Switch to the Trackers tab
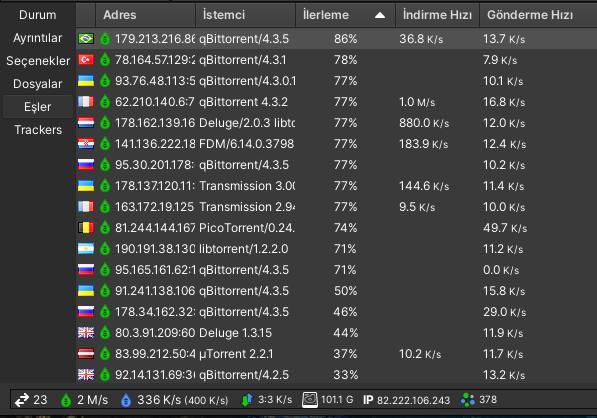597x418 pixels. coord(38,130)
